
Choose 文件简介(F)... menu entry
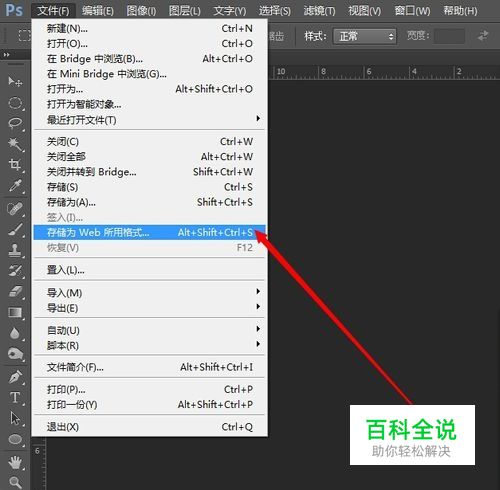[x=150, y=367]
